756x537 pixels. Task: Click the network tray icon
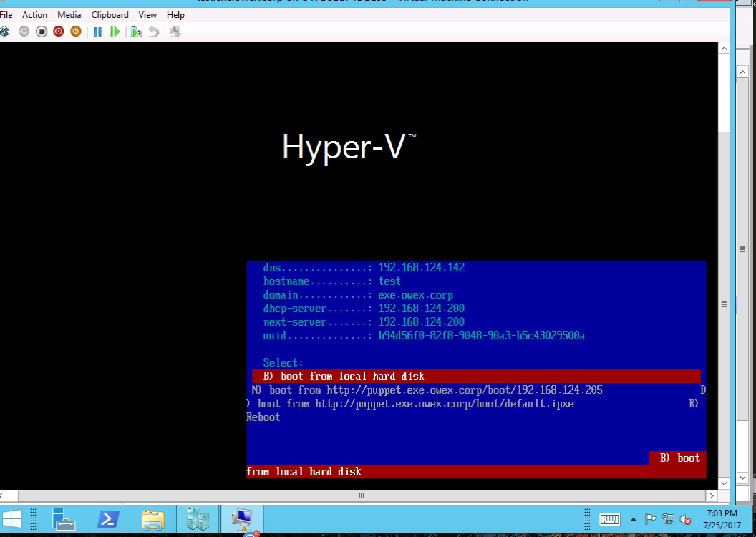click(668, 519)
